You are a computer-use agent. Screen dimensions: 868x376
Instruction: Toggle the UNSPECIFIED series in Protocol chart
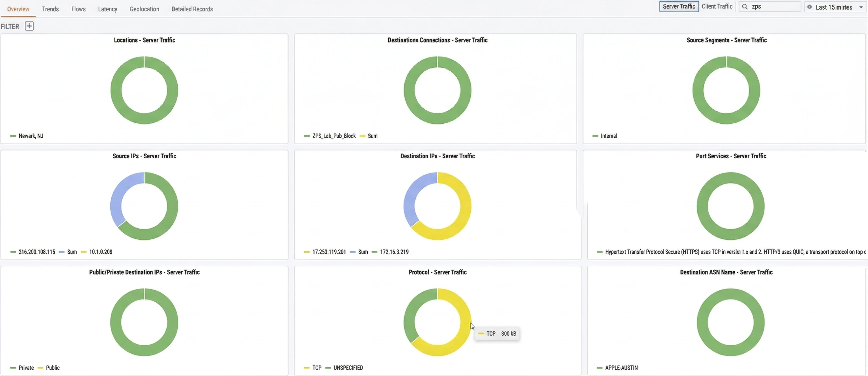[348, 368]
